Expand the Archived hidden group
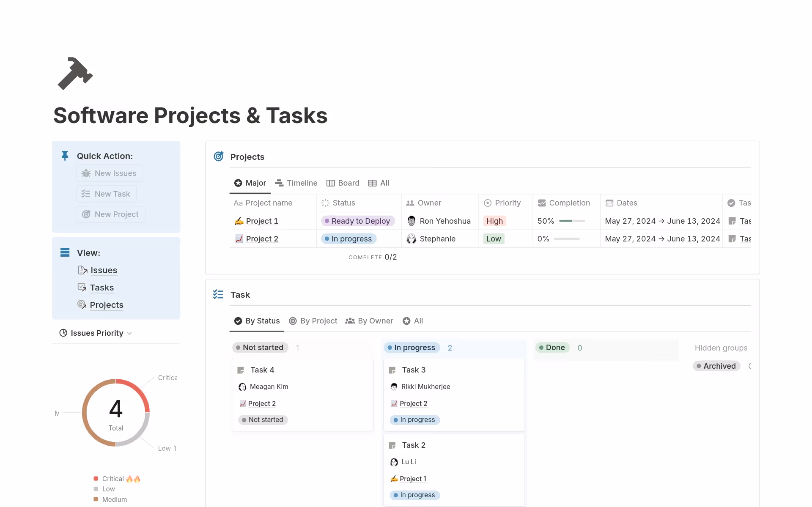Image resolution: width=812 pixels, height=507 pixels. coord(716,366)
